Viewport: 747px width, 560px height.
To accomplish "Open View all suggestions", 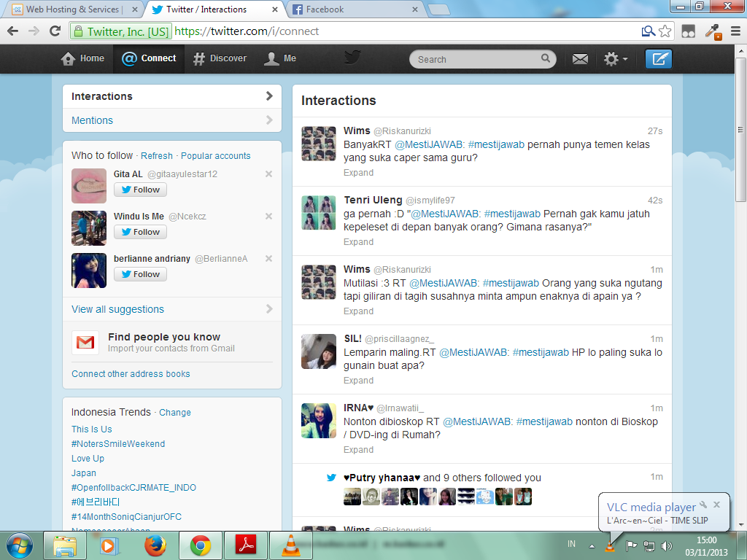I will (172, 309).
